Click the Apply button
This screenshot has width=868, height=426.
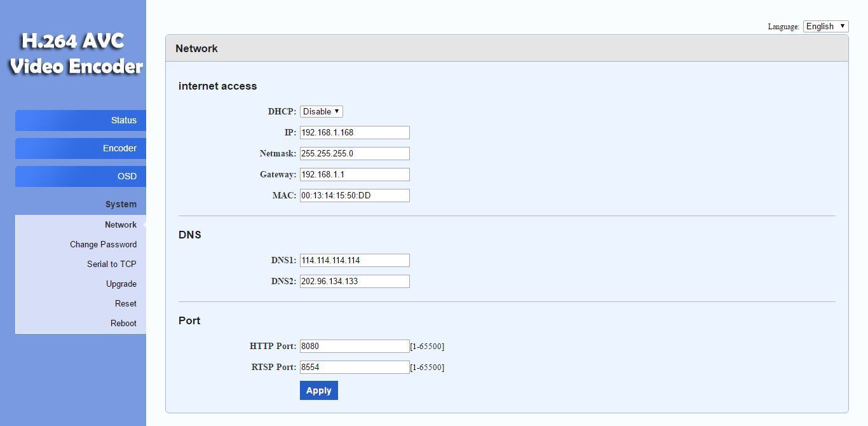coord(318,390)
